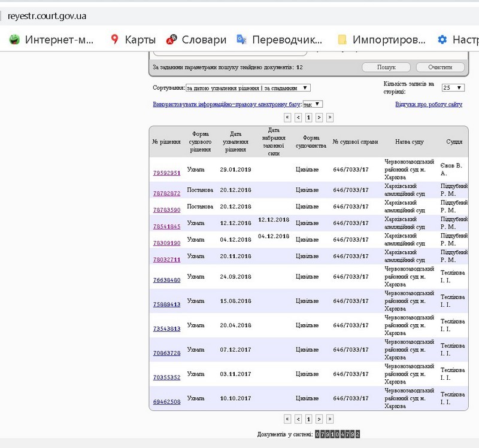This screenshot has width=479, height=448.
Task: Go to previous page using pager above table
Action: pyautogui.click(x=298, y=117)
